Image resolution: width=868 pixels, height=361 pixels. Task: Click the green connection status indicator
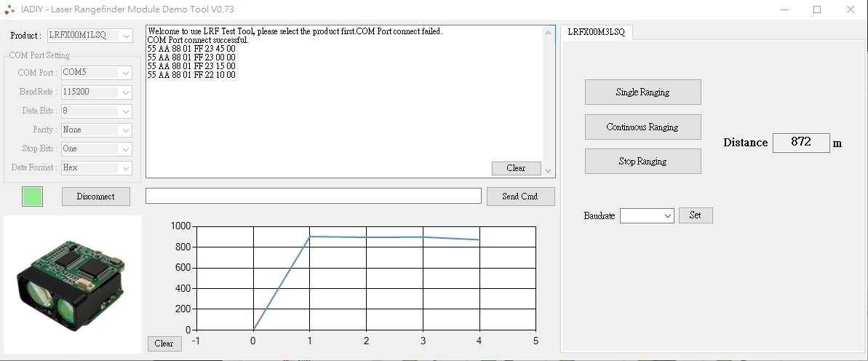(x=32, y=197)
